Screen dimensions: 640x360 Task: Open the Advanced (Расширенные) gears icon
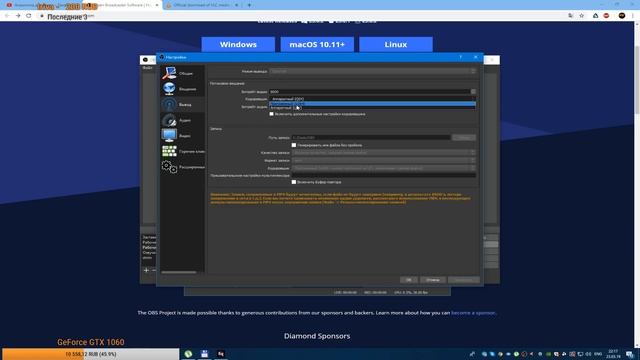(x=169, y=167)
